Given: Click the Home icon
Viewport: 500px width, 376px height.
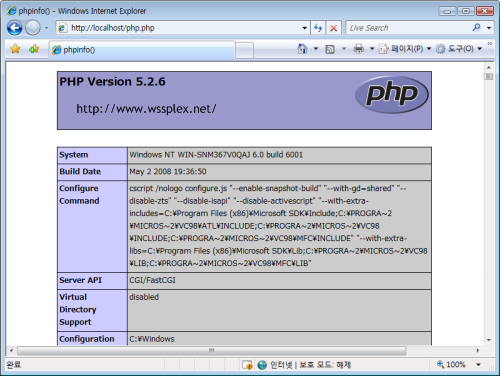Looking at the screenshot, I should coord(302,49).
